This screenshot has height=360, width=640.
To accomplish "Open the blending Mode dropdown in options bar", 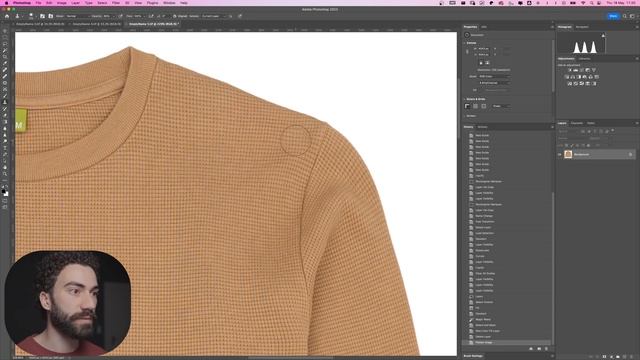I will click(78, 16).
